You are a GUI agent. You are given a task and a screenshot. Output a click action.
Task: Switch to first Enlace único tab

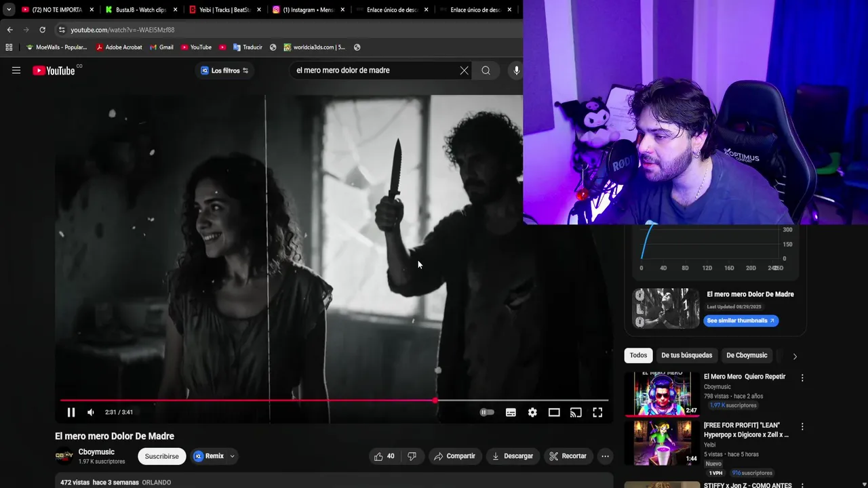(x=392, y=9)
